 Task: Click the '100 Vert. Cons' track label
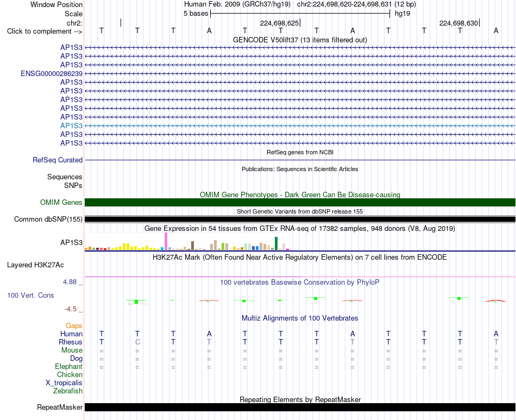[x=30, y=295]
